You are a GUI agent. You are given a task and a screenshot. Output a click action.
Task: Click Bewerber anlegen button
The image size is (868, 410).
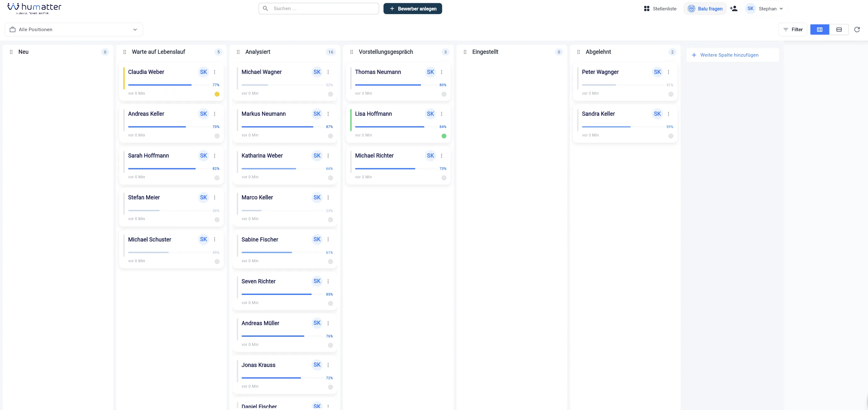click(x=412, y=9)
